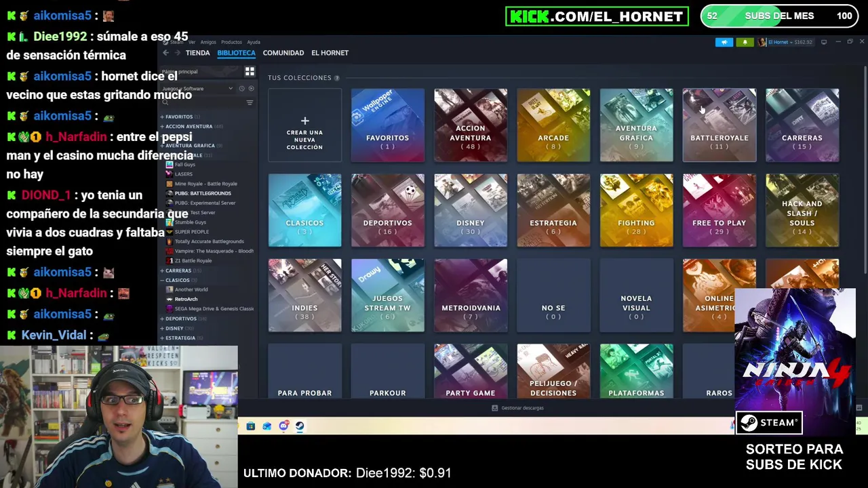Open Steam notifications bell
This screenshot has height=488, width=868.
[x=745, y=42]
